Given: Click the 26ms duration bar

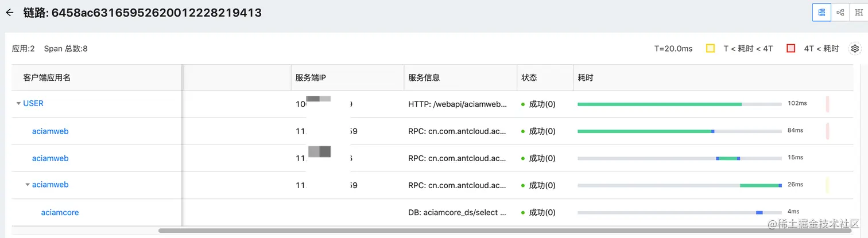Looking at the screenshot, I should coord(680,185).
